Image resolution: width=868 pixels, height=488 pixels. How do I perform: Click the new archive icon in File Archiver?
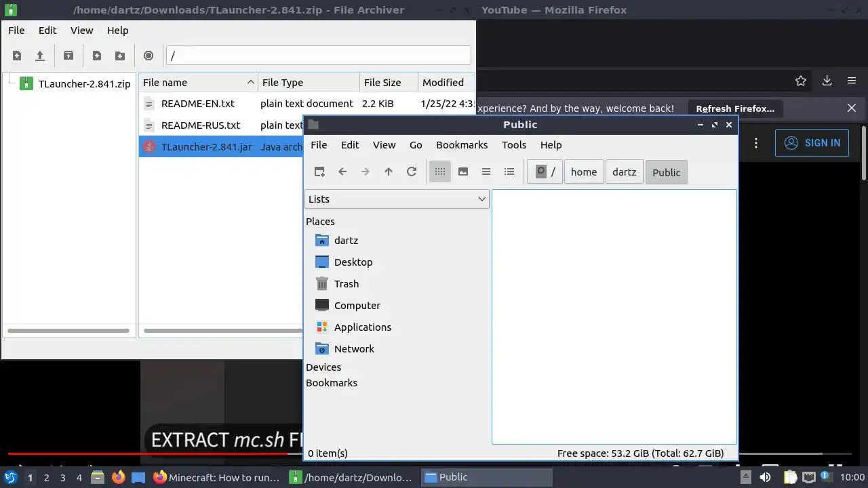(17, 56)
